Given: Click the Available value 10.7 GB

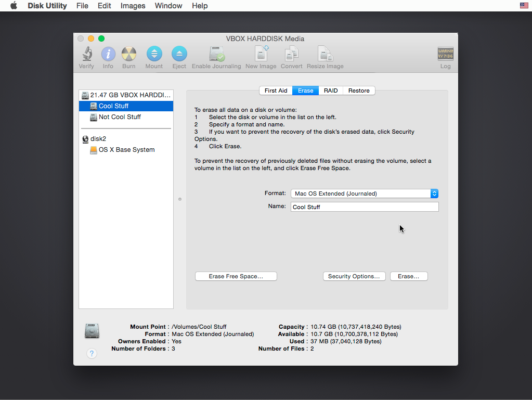Looking at the screenshot, I should tap(354, 334).
